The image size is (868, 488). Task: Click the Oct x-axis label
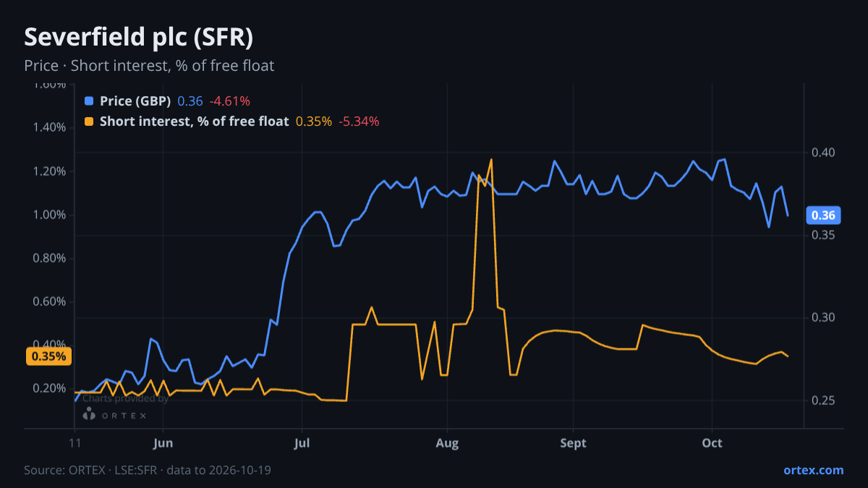(712, 443)
